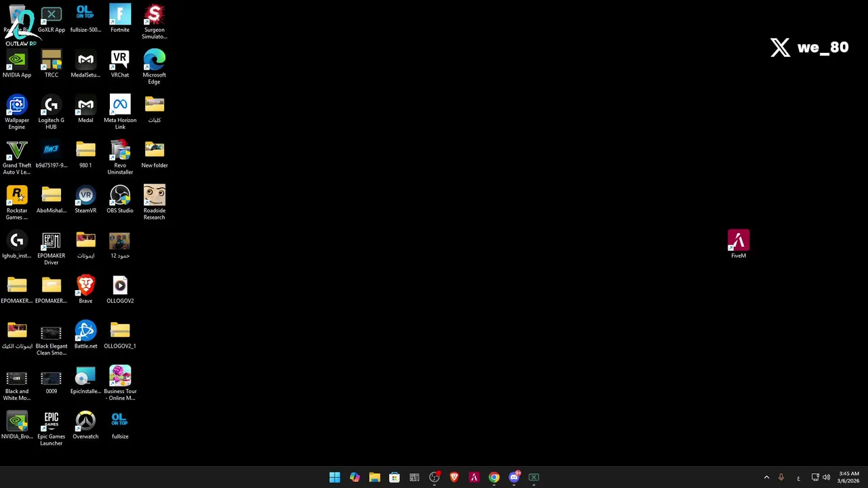Select the ايموتات الكيك folder
This screenshot has height=488, width=868.
[x=17, y=335]
